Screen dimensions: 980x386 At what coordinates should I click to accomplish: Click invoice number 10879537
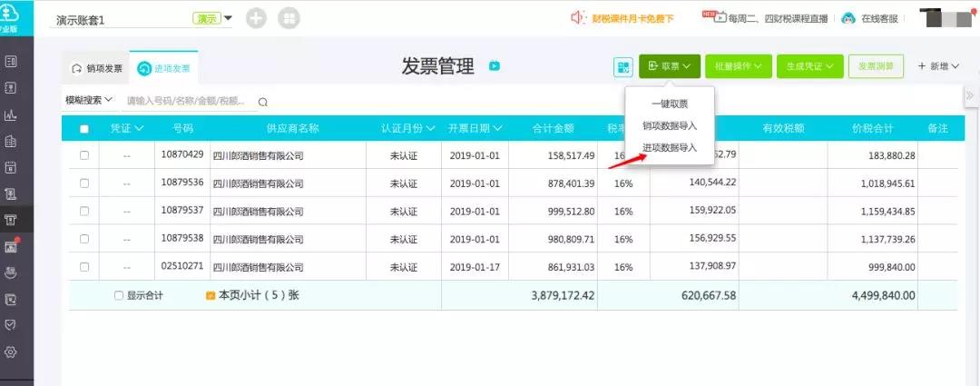(x=182, y=210)
